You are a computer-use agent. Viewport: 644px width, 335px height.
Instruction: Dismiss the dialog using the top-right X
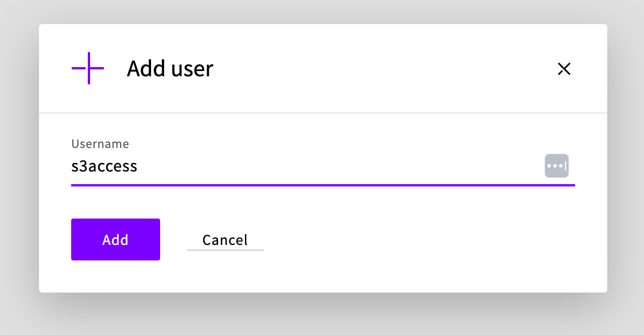coord(564,69)
